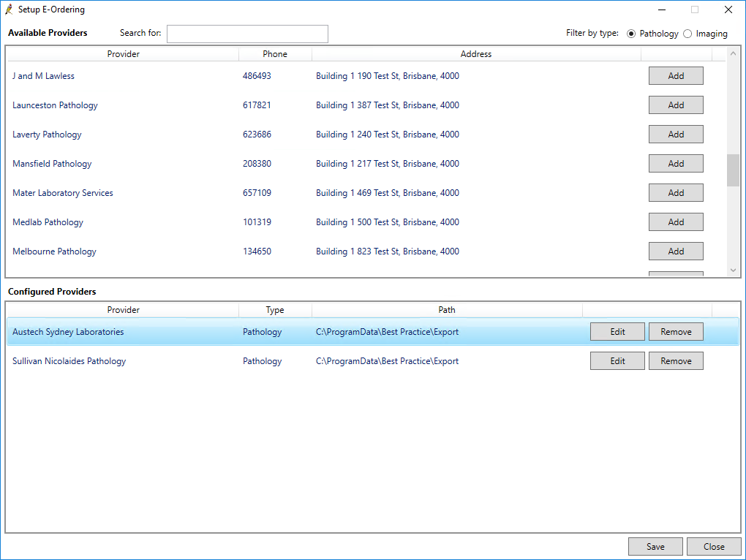Sort available providers by Phone column
This screenshot has height=560, width=746.
point(275,54)
